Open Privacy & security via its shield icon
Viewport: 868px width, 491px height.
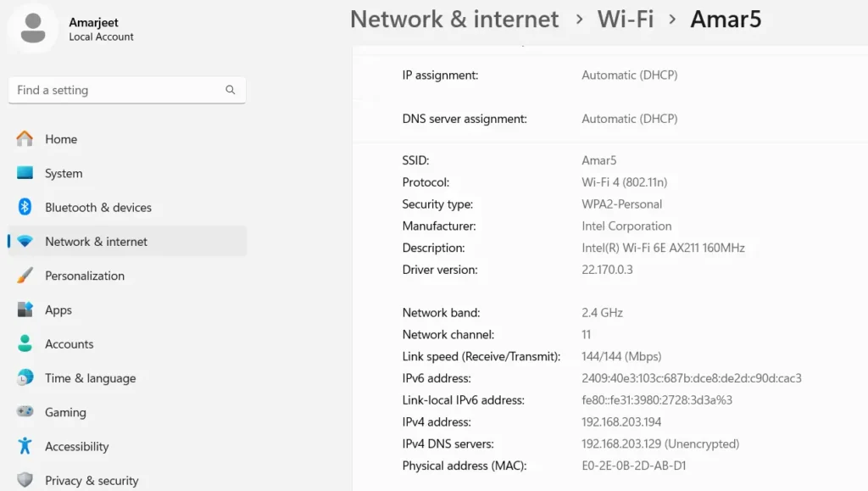pos(24,480)
